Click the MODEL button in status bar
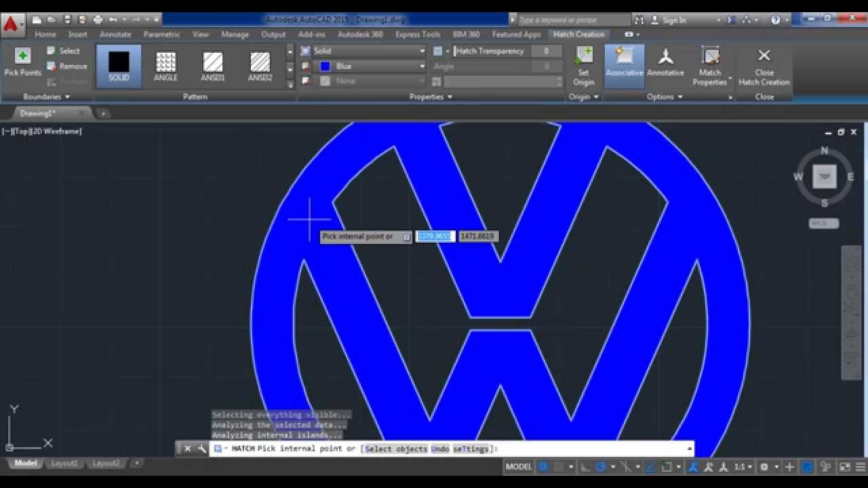Viewport: 868px width, 488px height. (519, 467)
